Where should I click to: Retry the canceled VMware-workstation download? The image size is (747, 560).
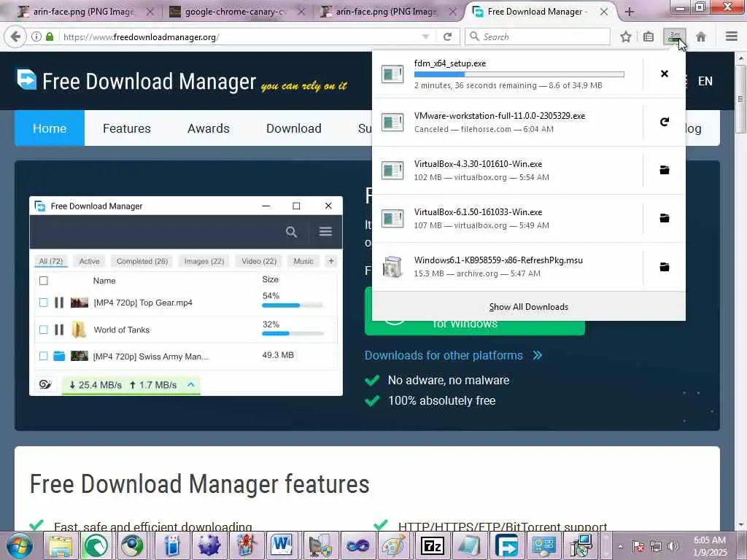[664, 122]
